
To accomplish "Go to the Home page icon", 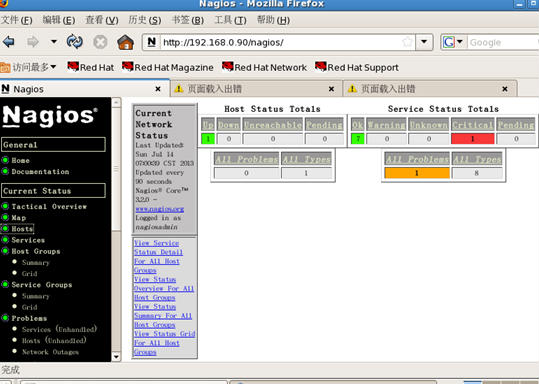I will (x=125, y=42).
